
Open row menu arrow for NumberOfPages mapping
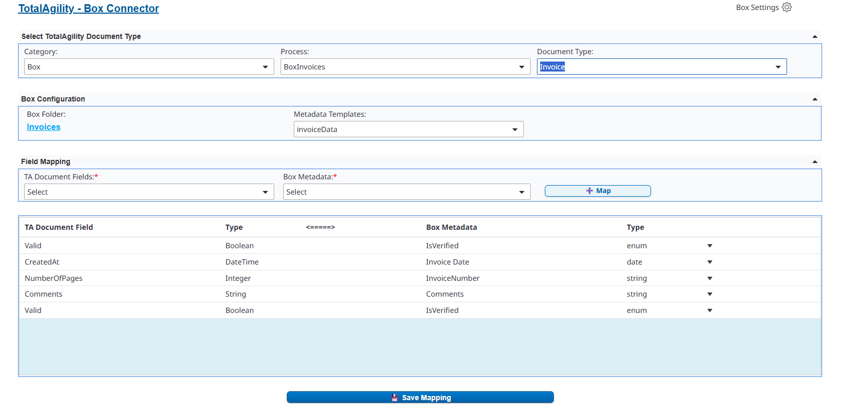click(709, 278)
